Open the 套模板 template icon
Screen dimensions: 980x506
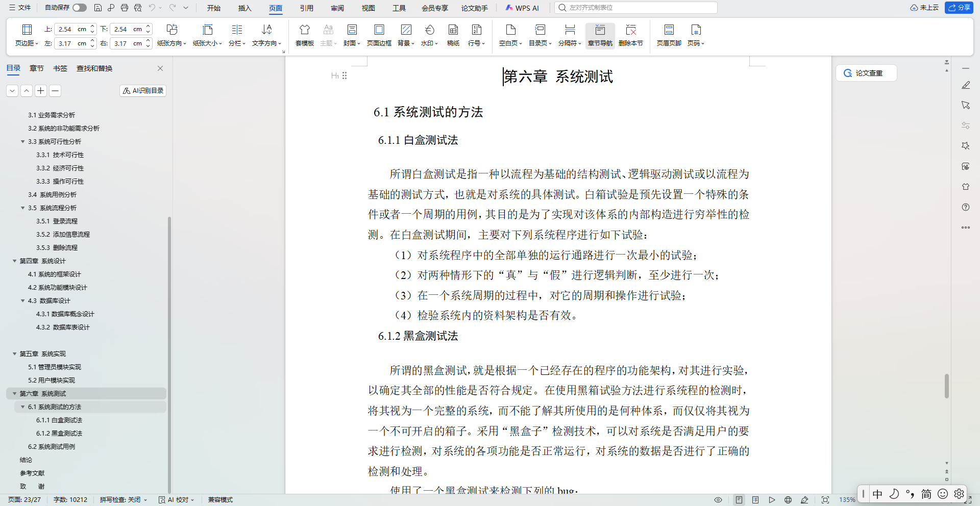coord(305,35)
